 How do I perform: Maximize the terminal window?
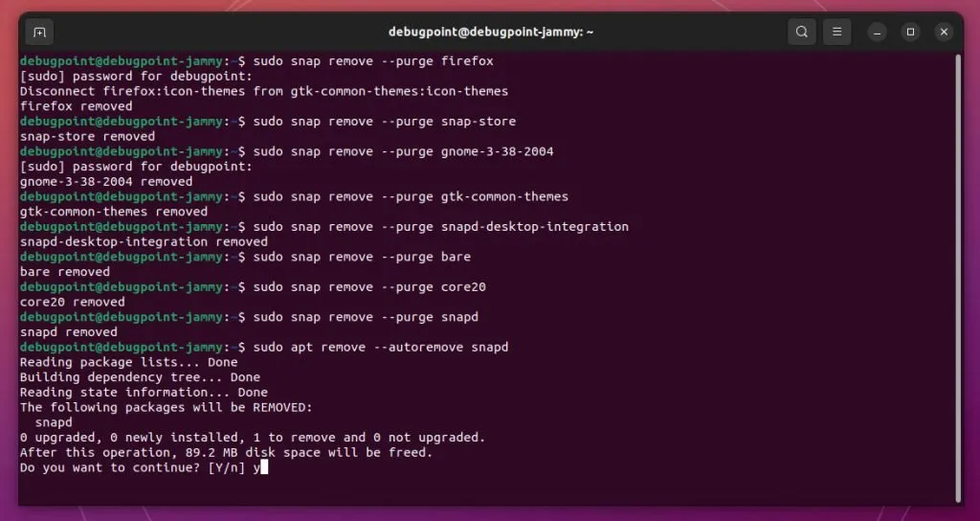click(x=911, y=32)
